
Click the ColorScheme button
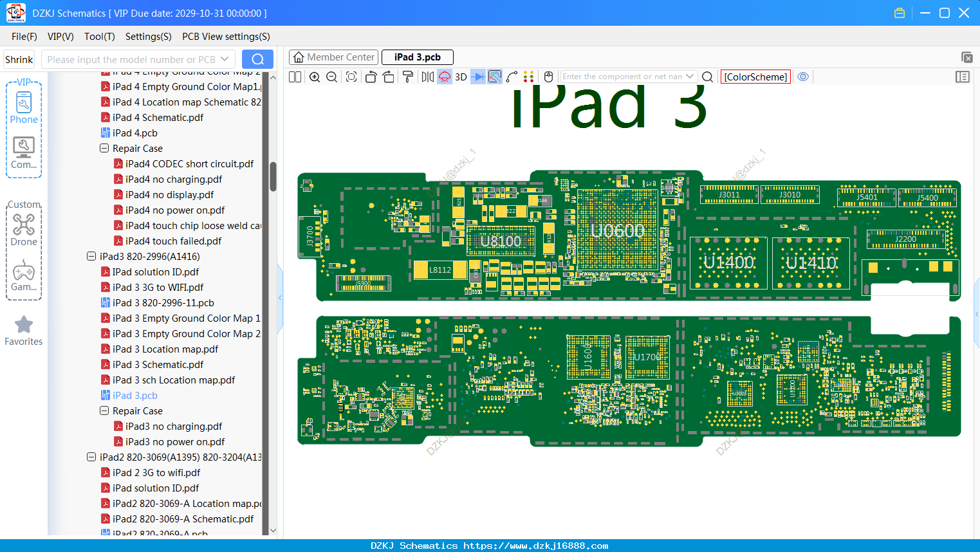click(x=755, y=77)
